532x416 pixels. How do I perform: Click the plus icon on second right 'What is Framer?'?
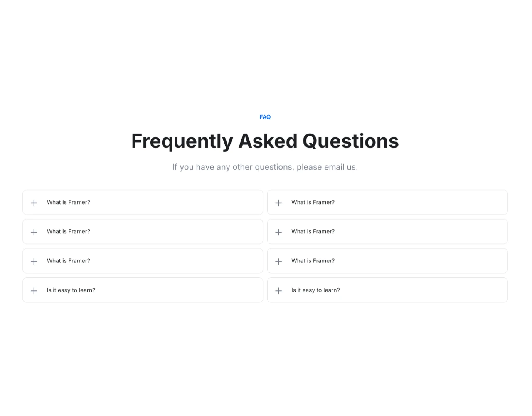pos(278,232)
